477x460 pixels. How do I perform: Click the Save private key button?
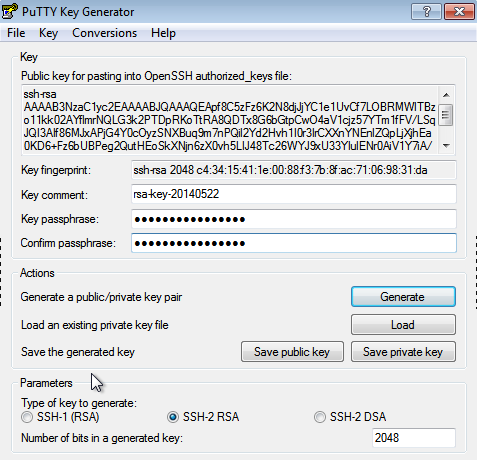403,352
